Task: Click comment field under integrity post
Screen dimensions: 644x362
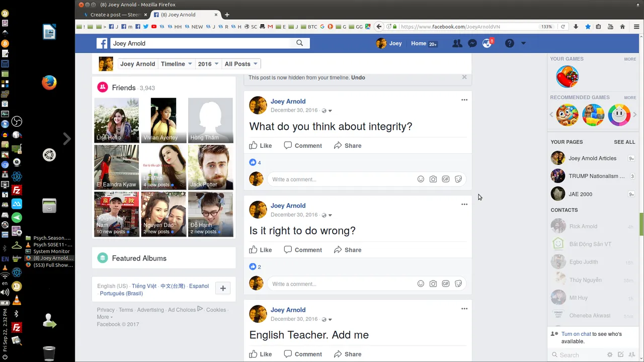Action: [x=342, y=179]
